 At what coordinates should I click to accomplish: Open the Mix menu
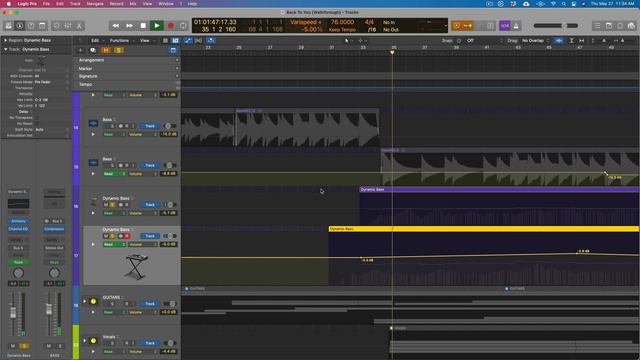click(x=133, y=4)
